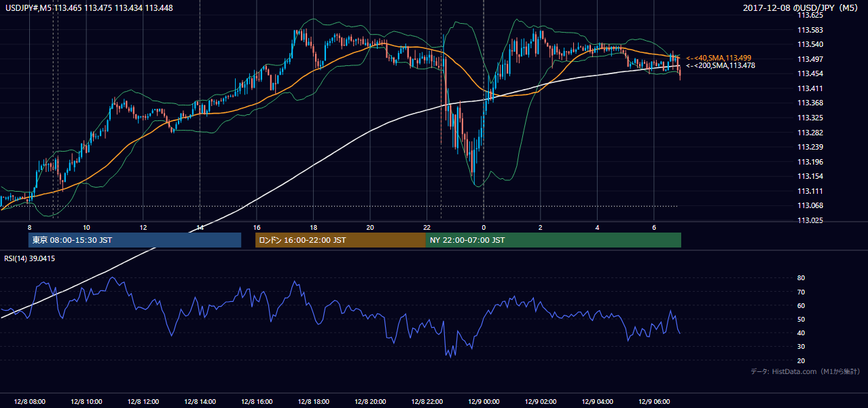Select the NY 22:00-07:00 JST session bar
The width and height of the screenshot is (868, 408).
coord(553,240)
